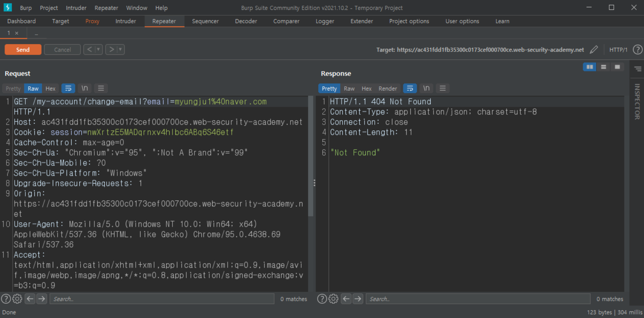Open Response search settings gear
Screen dimensions: 644x318
[333, 299]
